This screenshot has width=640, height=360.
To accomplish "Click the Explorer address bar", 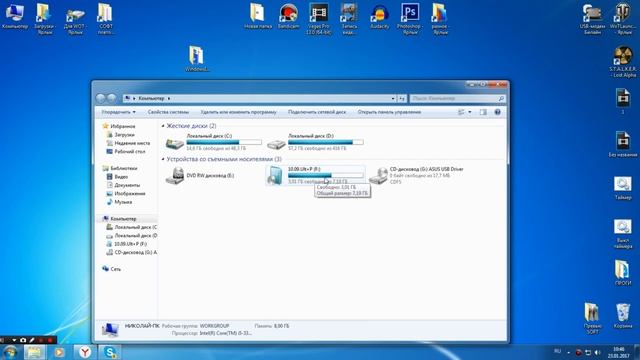I will click(259, 98).
